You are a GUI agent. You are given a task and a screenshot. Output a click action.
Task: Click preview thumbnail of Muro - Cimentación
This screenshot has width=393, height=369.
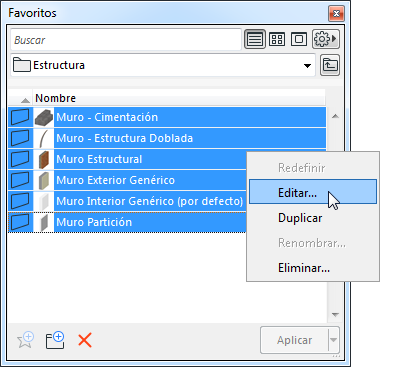click(44, 117)
